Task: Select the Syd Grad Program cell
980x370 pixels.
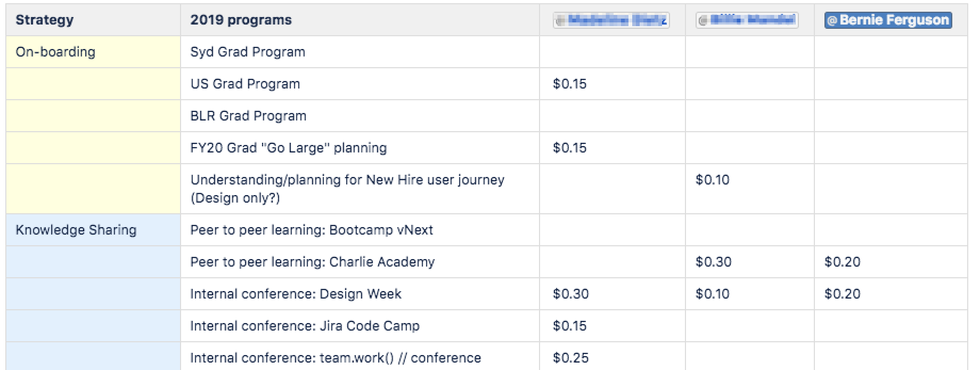Action: (x=360, y=52)
